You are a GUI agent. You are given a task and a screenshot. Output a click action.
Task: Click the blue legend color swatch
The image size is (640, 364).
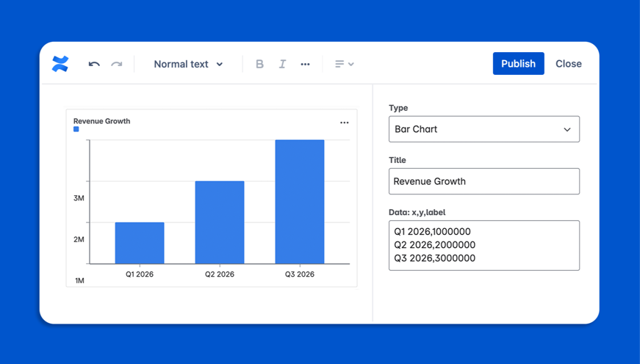tap(76, 129)
